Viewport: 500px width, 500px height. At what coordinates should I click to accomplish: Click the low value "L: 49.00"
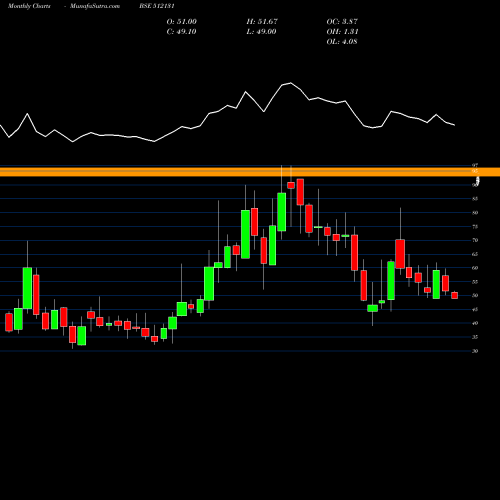point(261,32)
